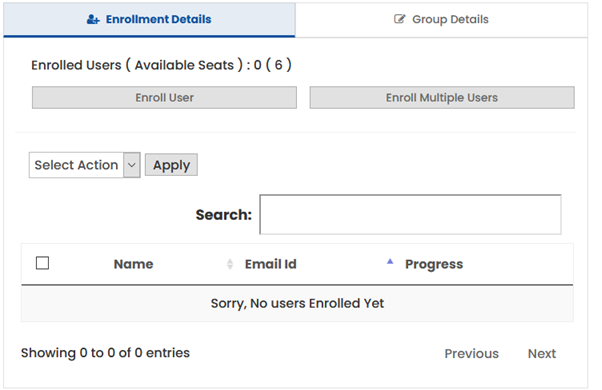Open the Group Details tab

441,20
